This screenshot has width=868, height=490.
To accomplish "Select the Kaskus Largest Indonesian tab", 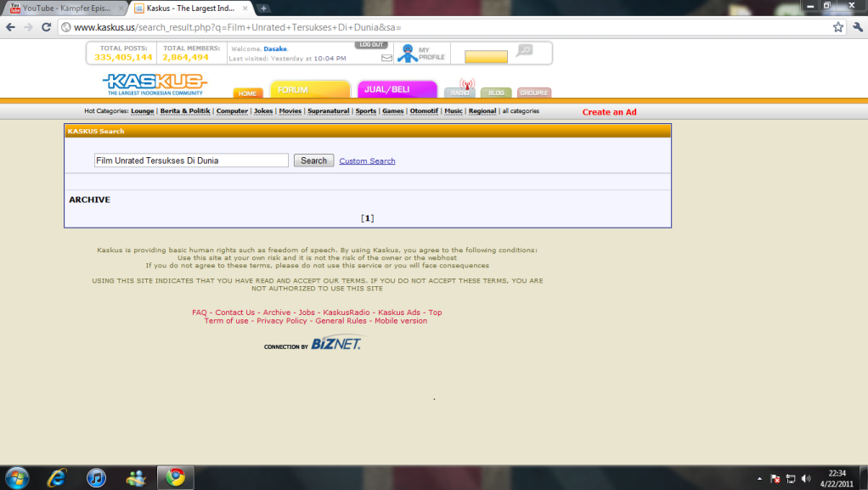I will tap(190, 8).
